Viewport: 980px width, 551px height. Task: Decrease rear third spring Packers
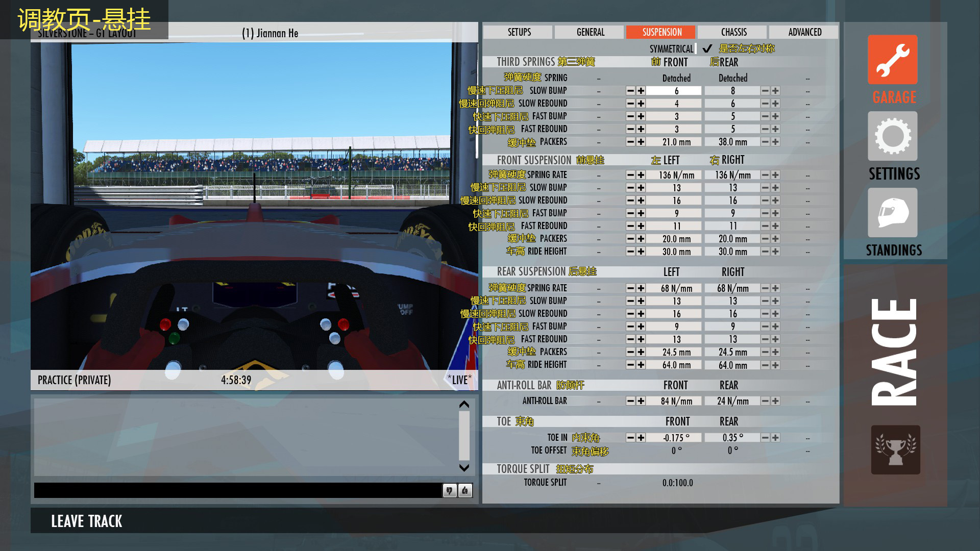(x=765, y=142)
